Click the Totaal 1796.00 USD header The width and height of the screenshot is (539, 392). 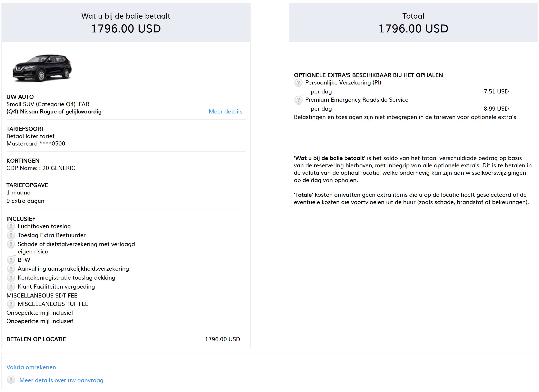[x=413, y=23]
